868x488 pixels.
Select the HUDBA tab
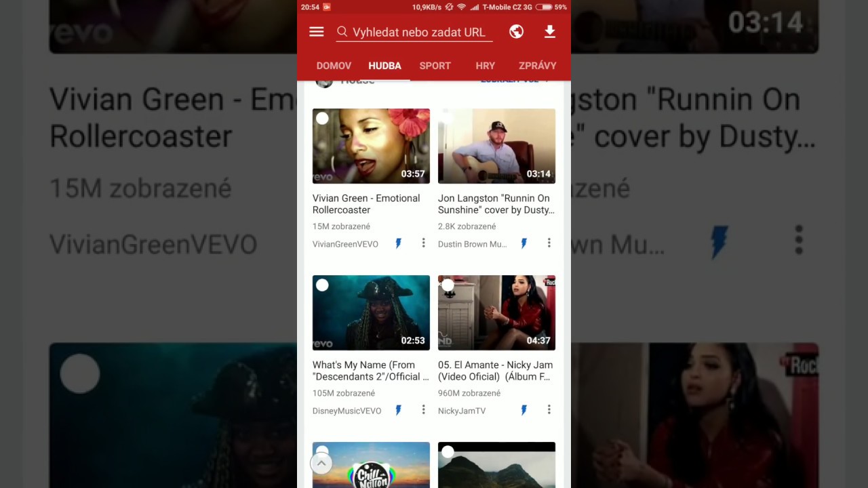[x=384, y=66]
